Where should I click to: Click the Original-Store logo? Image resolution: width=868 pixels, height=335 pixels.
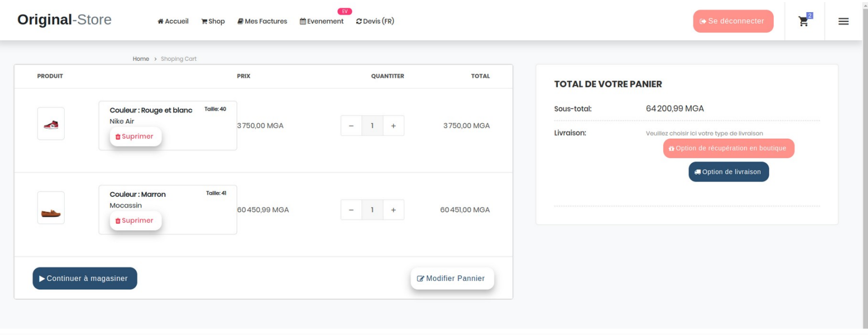pos(65,20)
